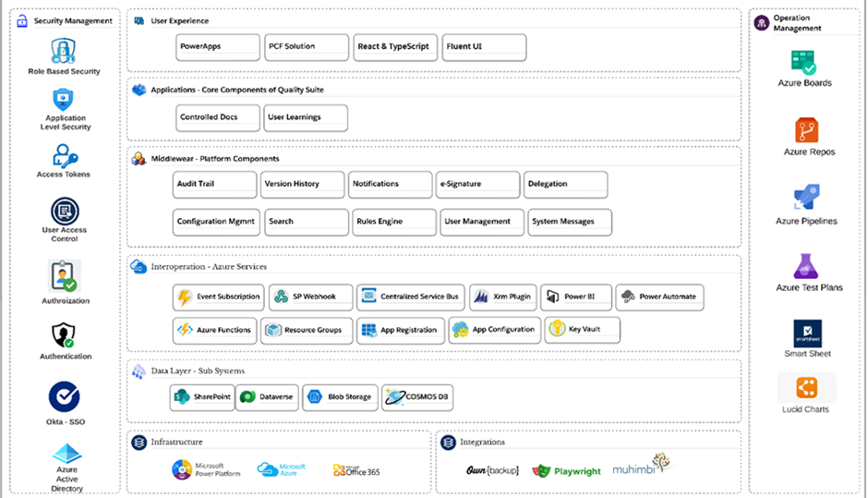The height and width of the screenshot is (498, 868).
Task: Click the Event Subscription lightning icon
Action: point(185,298)
